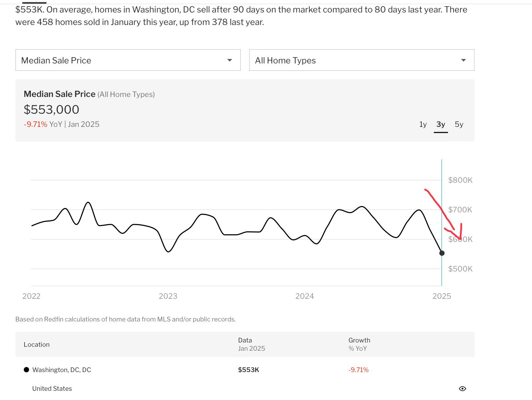Click the Washington, DC, DC location label
The height and width of the screenshot is (400, 532).
(61, 370)
